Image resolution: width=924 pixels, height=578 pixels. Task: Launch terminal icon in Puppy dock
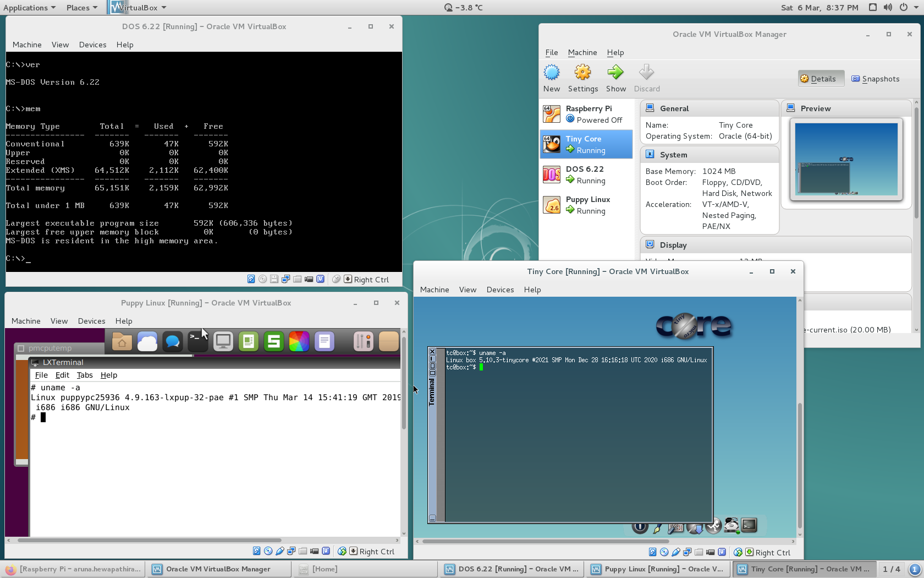[197, 342]
